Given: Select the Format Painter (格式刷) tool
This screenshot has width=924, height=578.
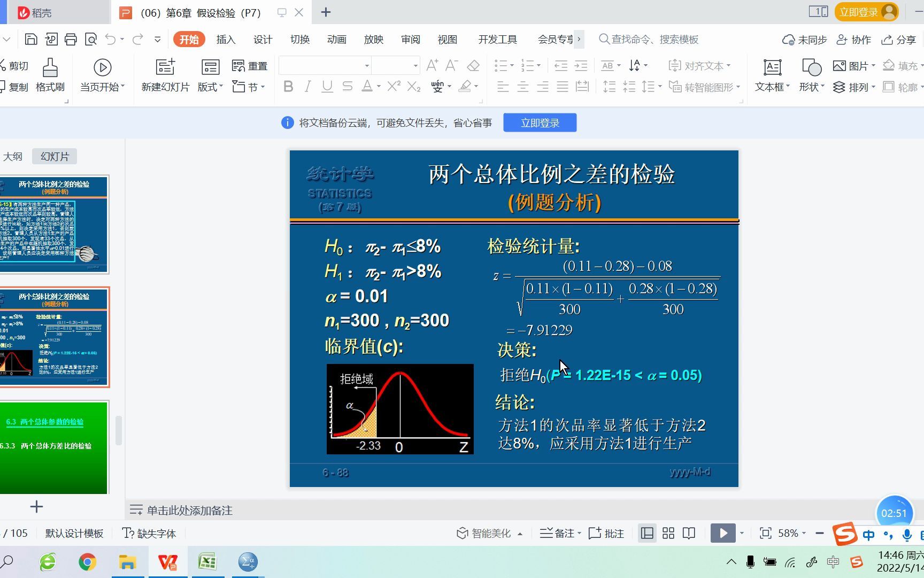Looking at the screenshot, I should (49, 75).
